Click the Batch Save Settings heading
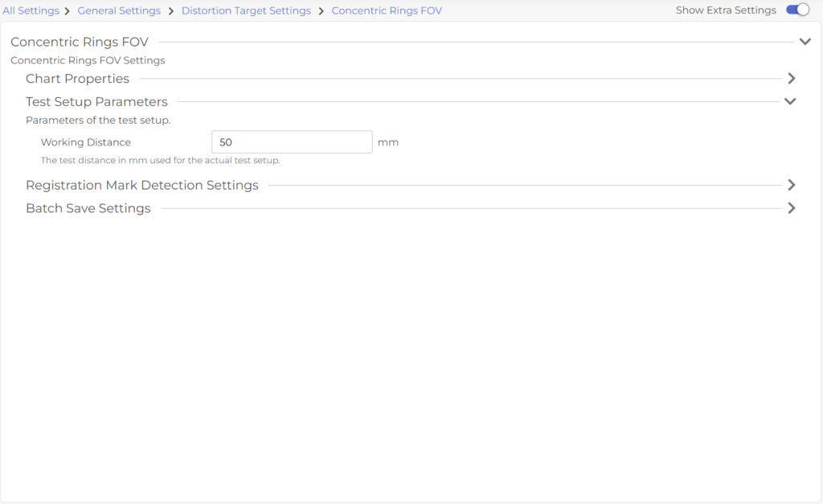Screen dimensions: 823x504 click(88, 208)
